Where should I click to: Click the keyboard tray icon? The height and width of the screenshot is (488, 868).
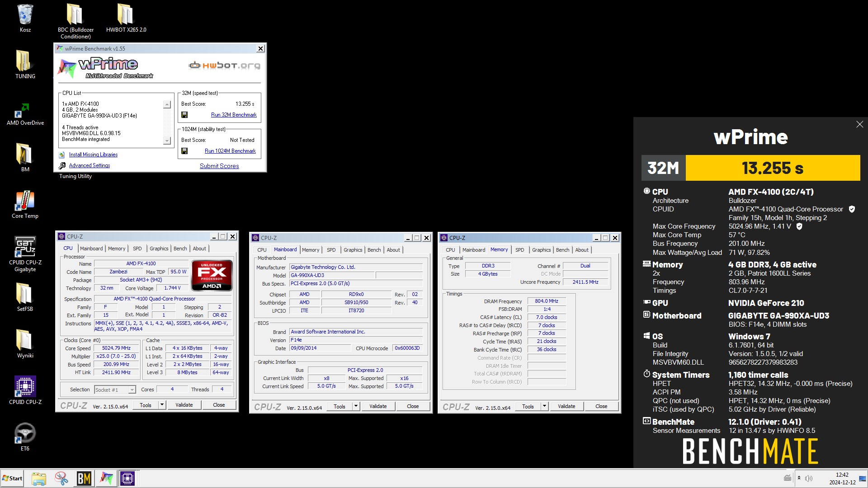point(788,478)
